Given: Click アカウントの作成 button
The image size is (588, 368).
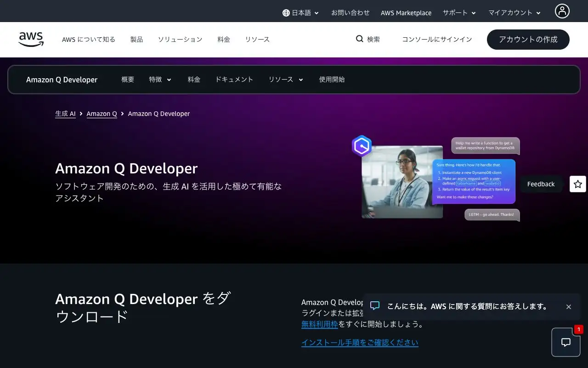Looking at the screenshot, I should pos(528,40).
